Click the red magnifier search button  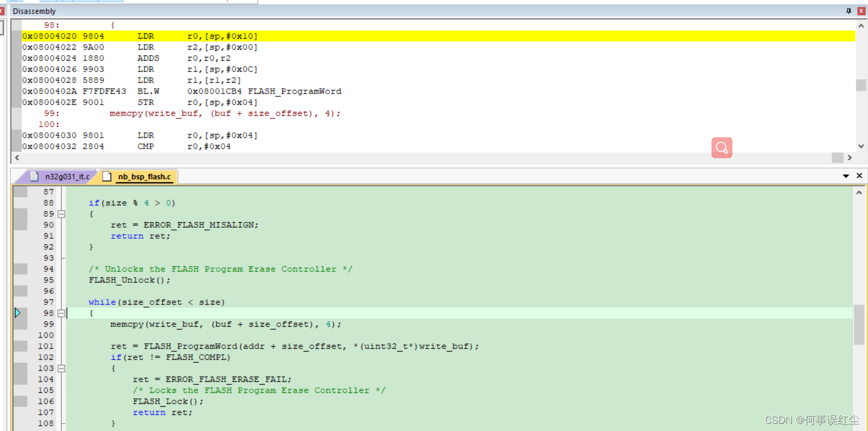tap(722, 148)
